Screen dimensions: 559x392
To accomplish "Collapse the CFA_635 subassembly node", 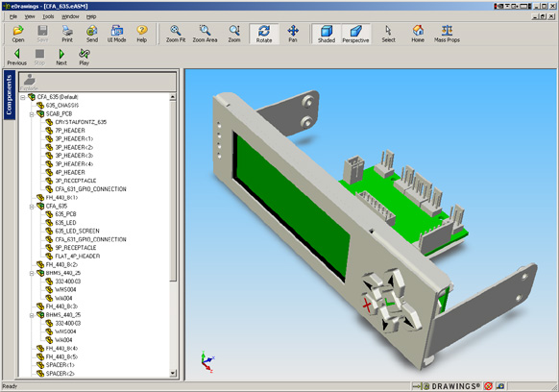I will click(32, 207).
